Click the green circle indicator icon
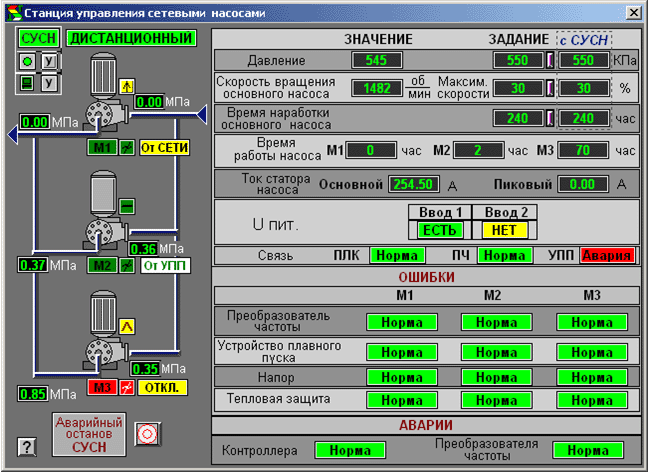 (28, 62)
